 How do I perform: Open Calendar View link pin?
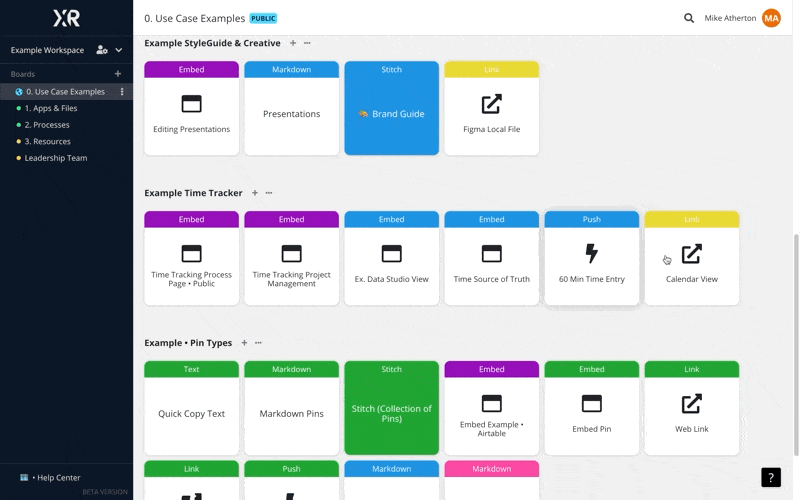click(x=691, y=258)
